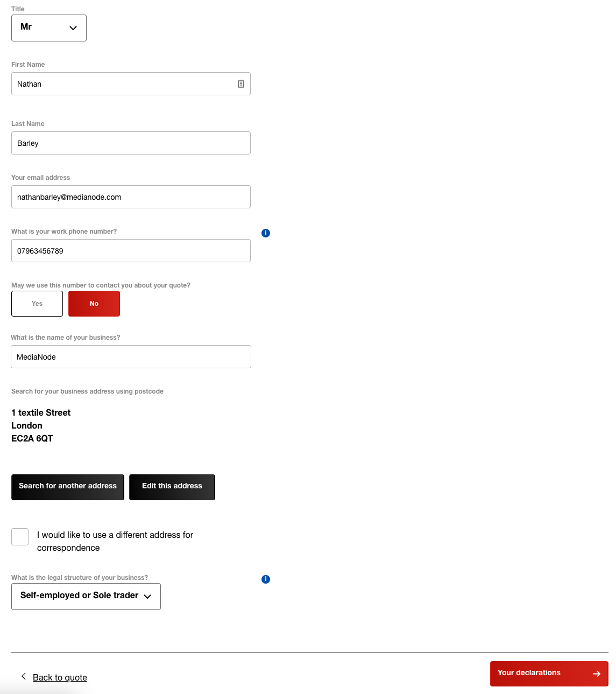Proceed with Your declarations button
The width and height of the screenshot is (616, 694).
[x=549, y=674]
